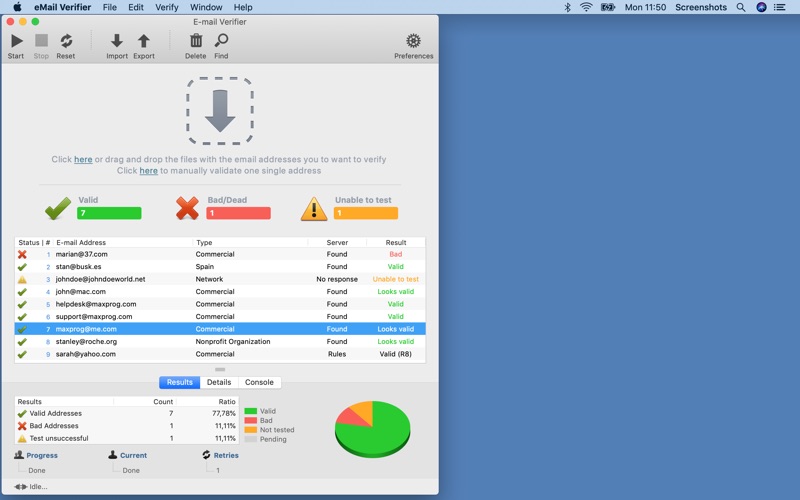The image size is (800, 500).
Task: Click the warning status icon for johndoe@johndoeworld.net
Action: pos(22,279)
